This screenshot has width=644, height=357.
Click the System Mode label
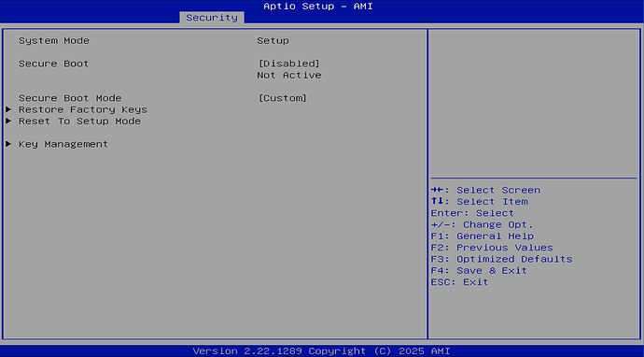point(54,41)
